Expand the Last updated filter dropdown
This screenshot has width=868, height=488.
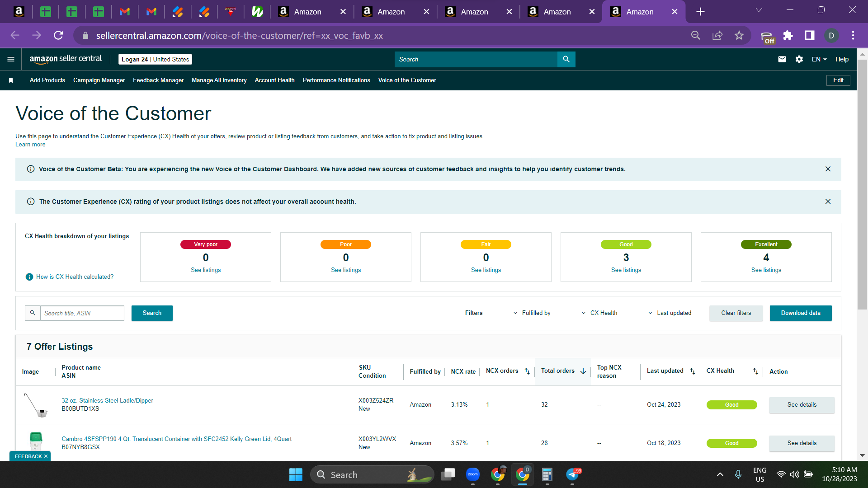[670, 313]
